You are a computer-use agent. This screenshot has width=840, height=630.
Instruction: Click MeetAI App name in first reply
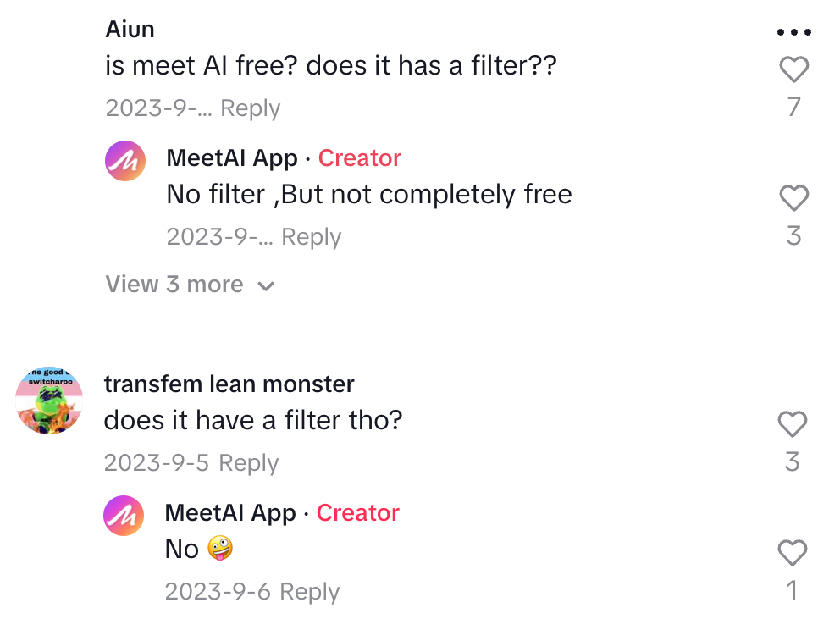232,158
